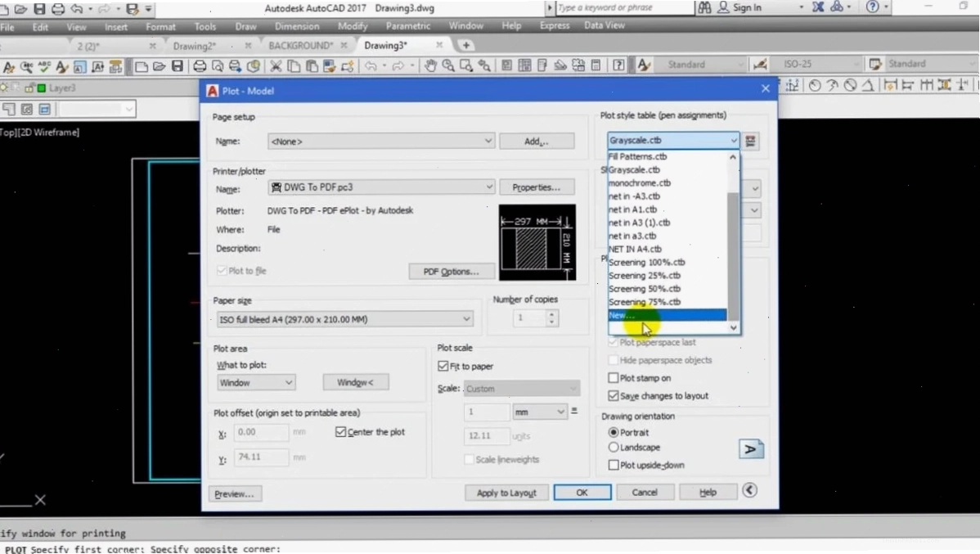Select the Landscape orientation radio button
This screenshot has height=554, width=980.
[x=614, y=447]
